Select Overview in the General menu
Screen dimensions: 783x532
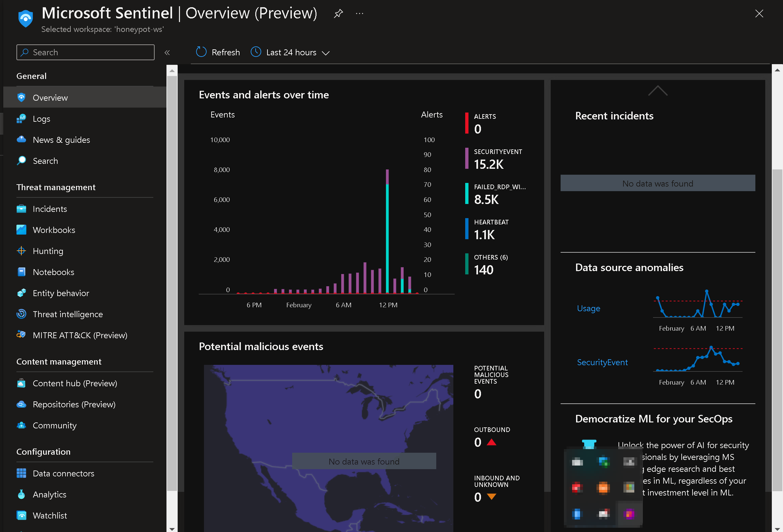point(85,97)
